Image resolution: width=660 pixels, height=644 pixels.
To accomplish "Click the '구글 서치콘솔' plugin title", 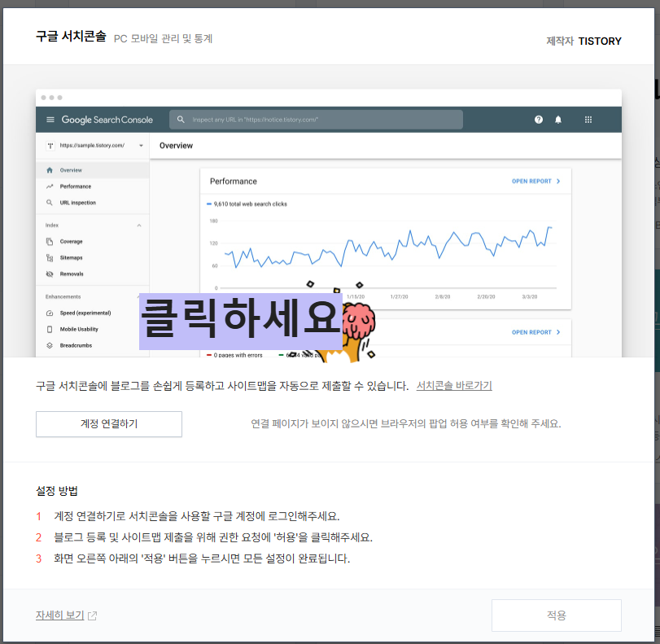I will coord(71,36).
